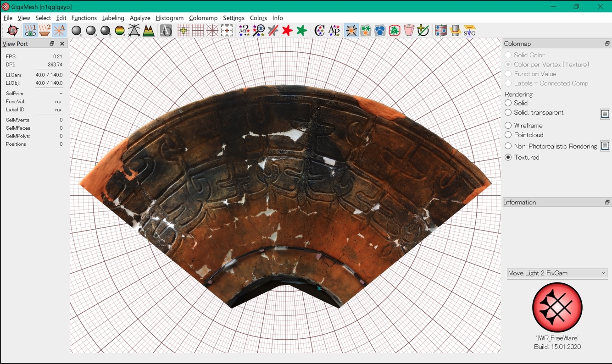Click the magnifier-with-eye inspect icon
Screen dimensions: 612x364
point(259,31)
